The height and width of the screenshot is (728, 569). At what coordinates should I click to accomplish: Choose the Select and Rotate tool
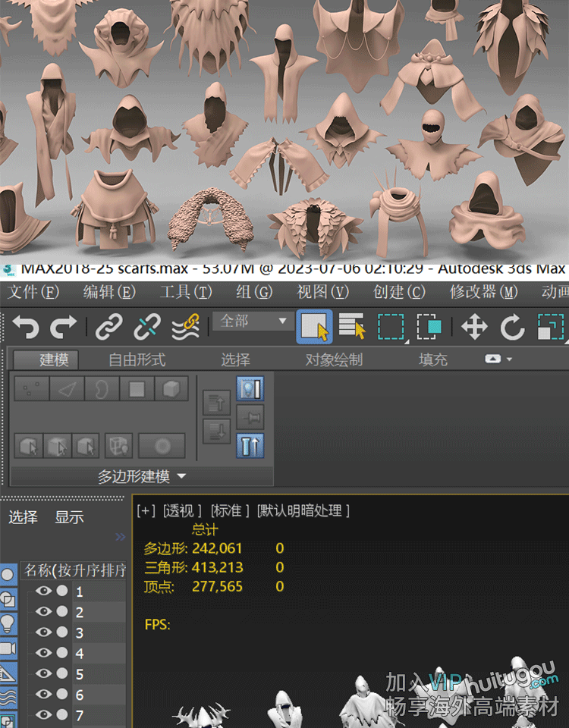pyautogui.click(x=513, y=328)
